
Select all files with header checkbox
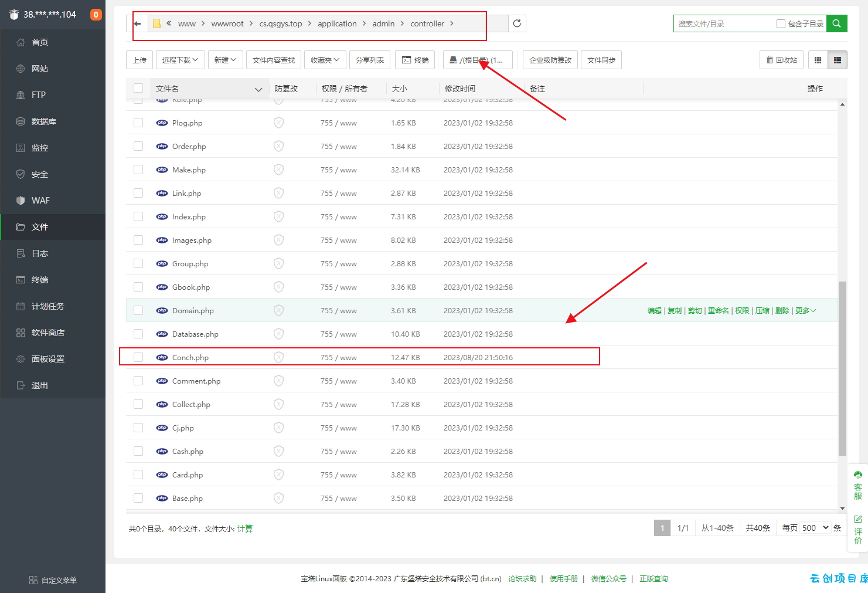coord(138,88)
